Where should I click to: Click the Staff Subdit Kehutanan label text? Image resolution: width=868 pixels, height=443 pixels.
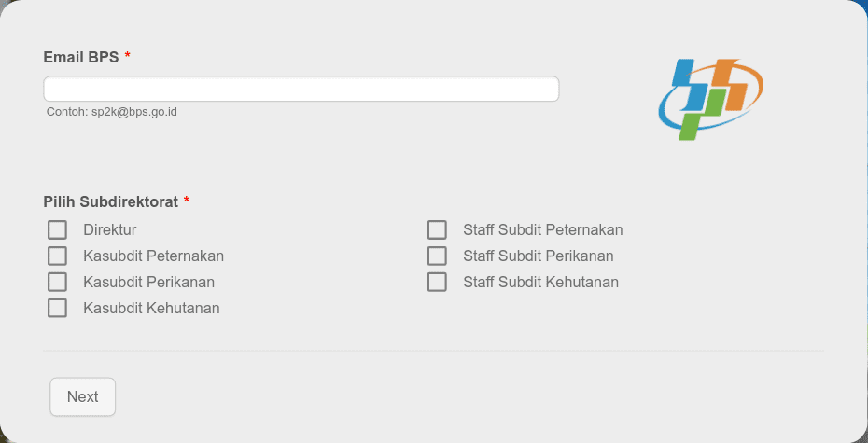pyautogui.click(x=540, y=282)
